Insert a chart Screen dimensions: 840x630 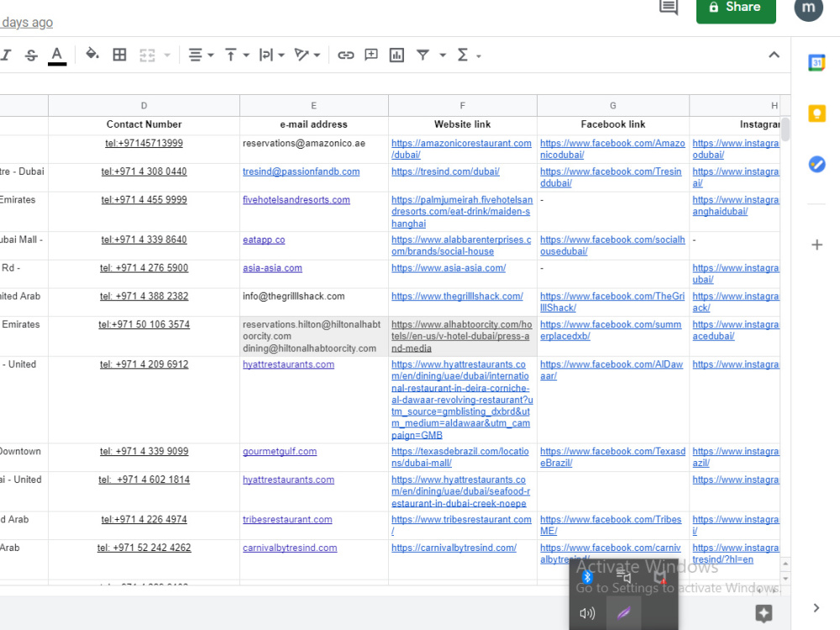396,55
